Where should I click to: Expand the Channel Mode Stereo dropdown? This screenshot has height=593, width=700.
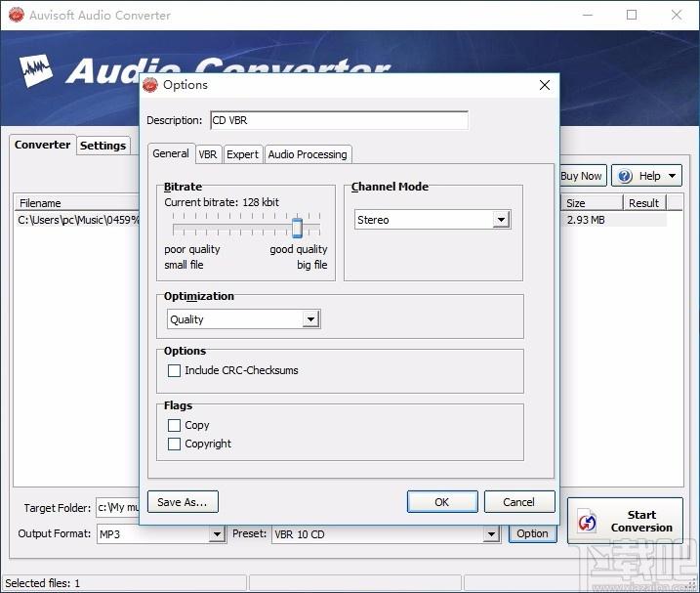click(x=501, y=220)
